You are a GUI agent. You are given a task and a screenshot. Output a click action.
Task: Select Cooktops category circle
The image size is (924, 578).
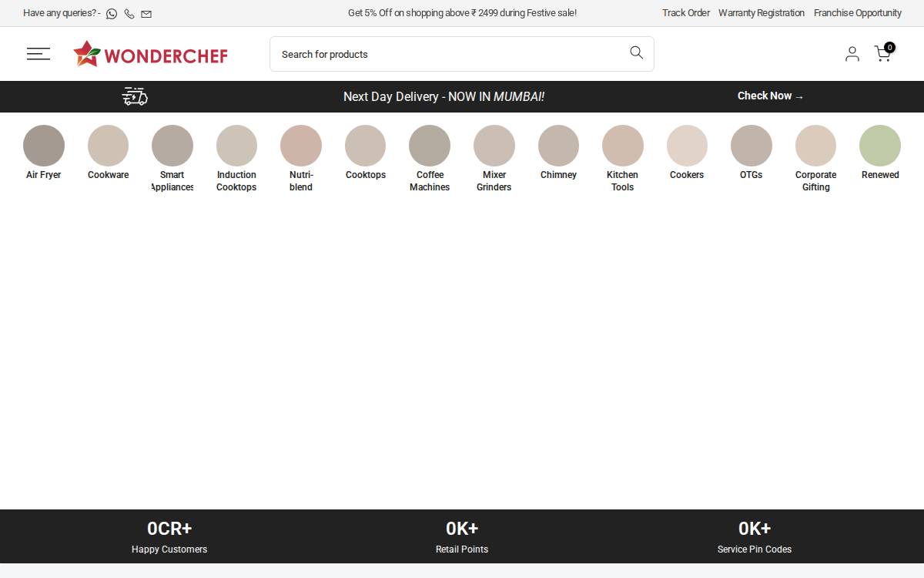(x=366, y=146)
